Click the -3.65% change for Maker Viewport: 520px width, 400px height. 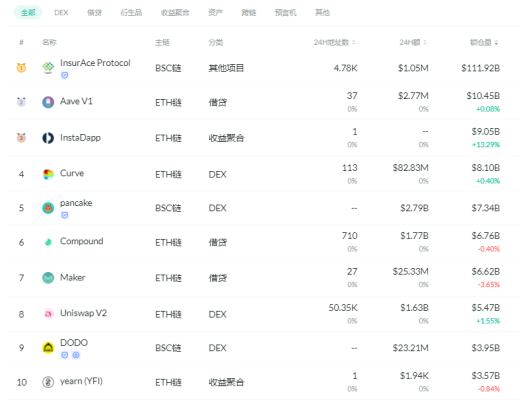point(489,285)
